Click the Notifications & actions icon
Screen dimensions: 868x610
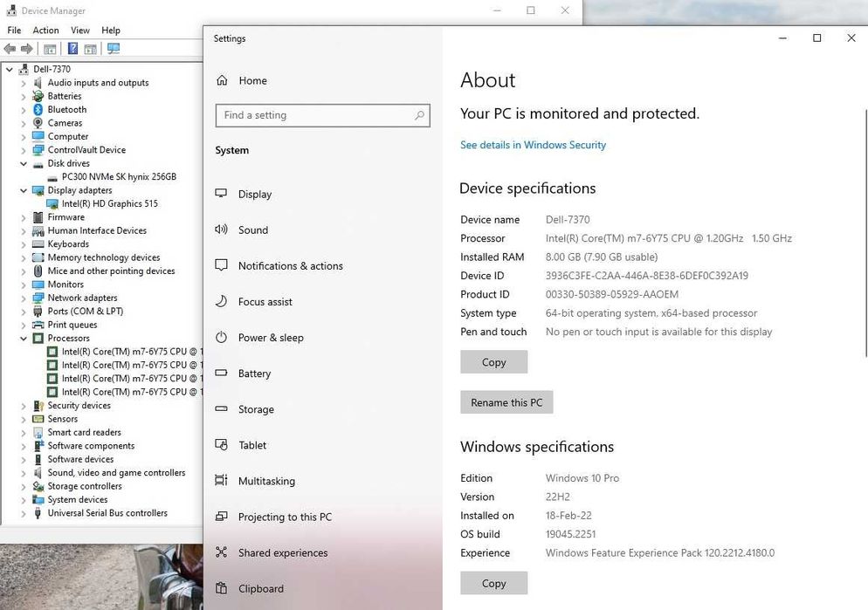[222, 265]
